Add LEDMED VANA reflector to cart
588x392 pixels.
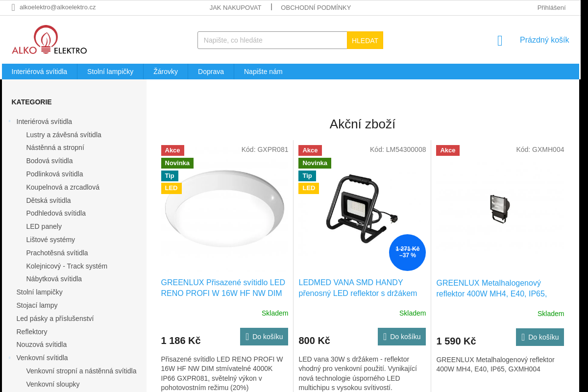coord(402,337)
